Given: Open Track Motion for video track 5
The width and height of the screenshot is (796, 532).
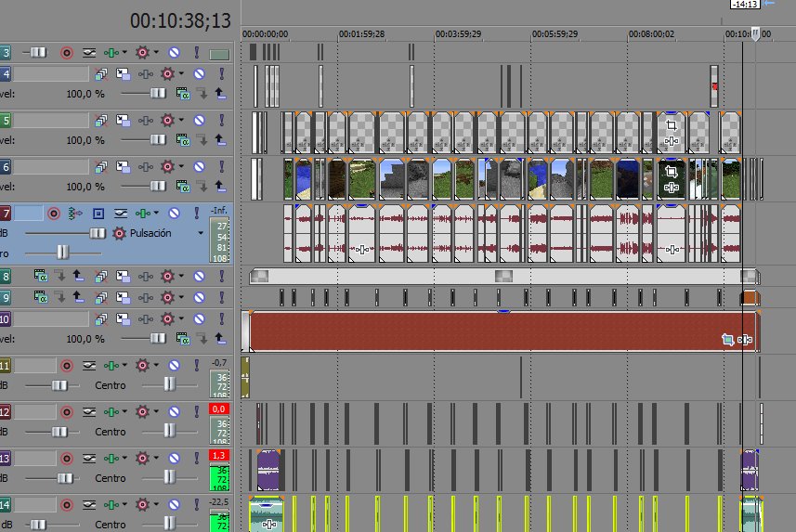Looking at the screenshot, I should [124, 121].
